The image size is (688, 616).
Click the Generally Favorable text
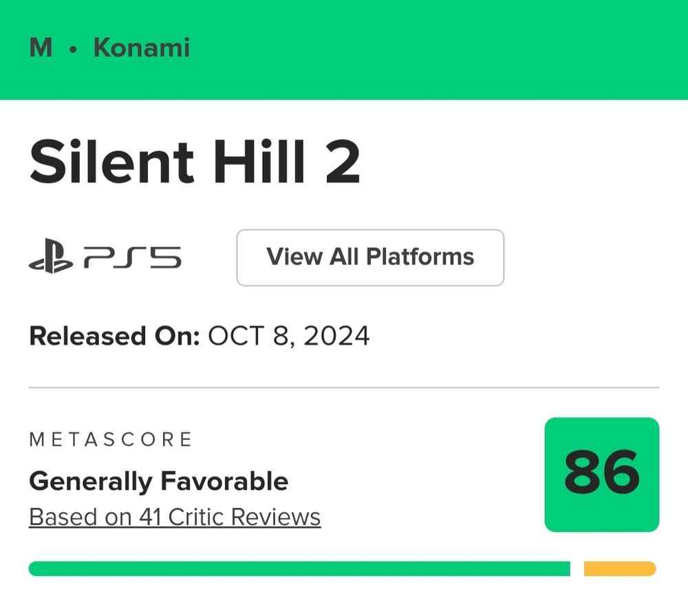coord(158,481)
